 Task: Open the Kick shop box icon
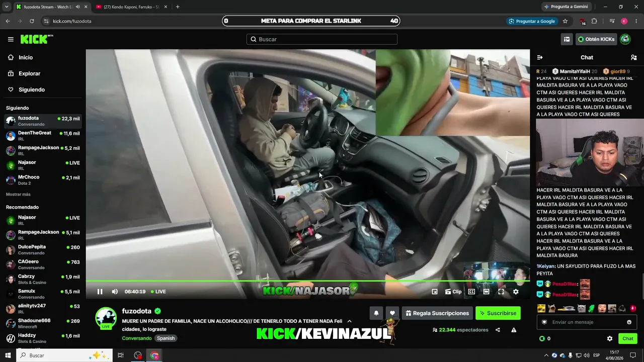567,39
